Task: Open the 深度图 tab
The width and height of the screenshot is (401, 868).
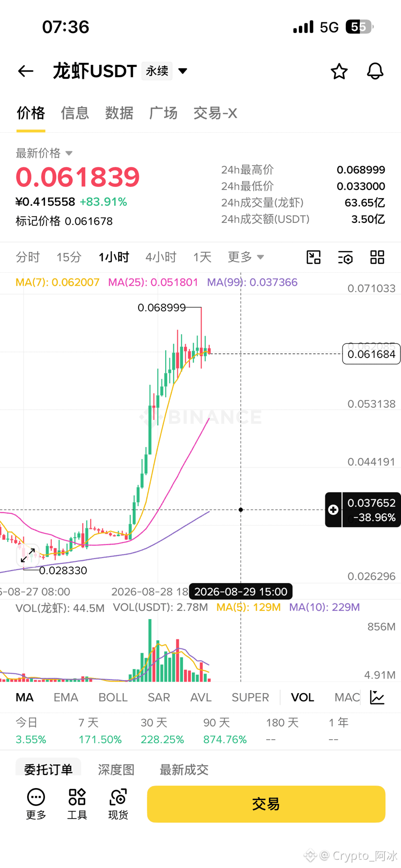Action: (116, 769)
